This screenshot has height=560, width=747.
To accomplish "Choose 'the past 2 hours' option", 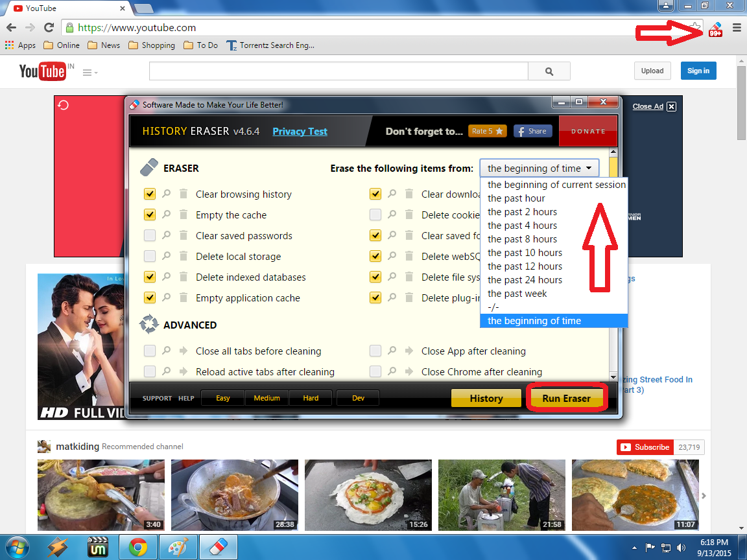I will [554, 212].
